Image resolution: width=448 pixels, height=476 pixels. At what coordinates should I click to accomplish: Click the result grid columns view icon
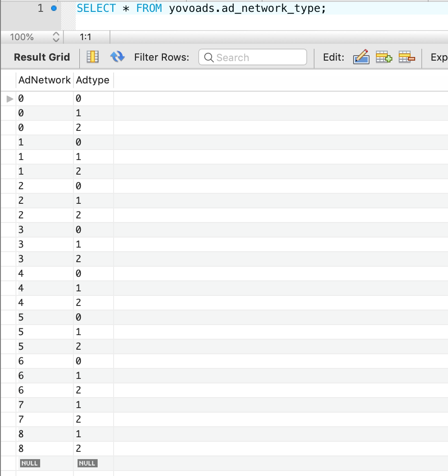[x=93, y=57]
